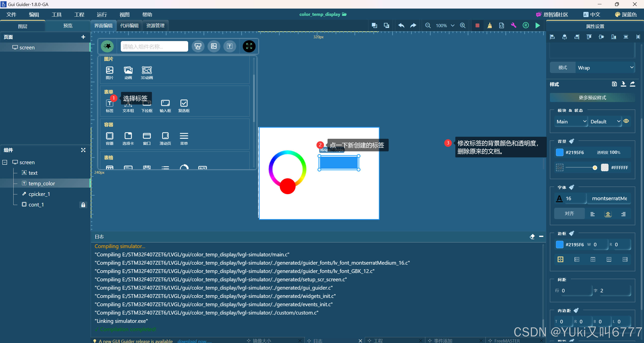The image size is (644, 343).
Task: Toggle center text alignment under 对齐
Action: [608, 214]
